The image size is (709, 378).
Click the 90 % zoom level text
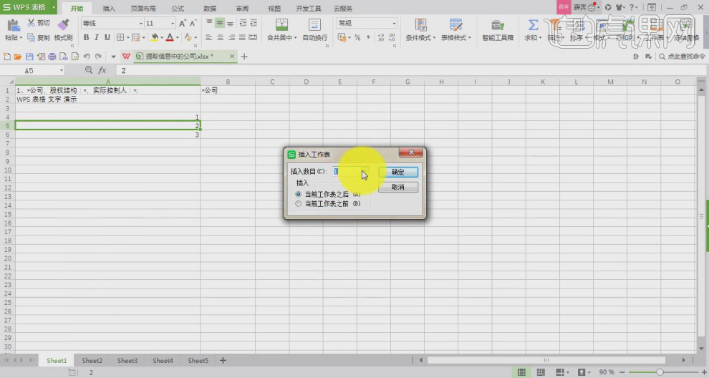pyautogui.click(x=606, y=372)
